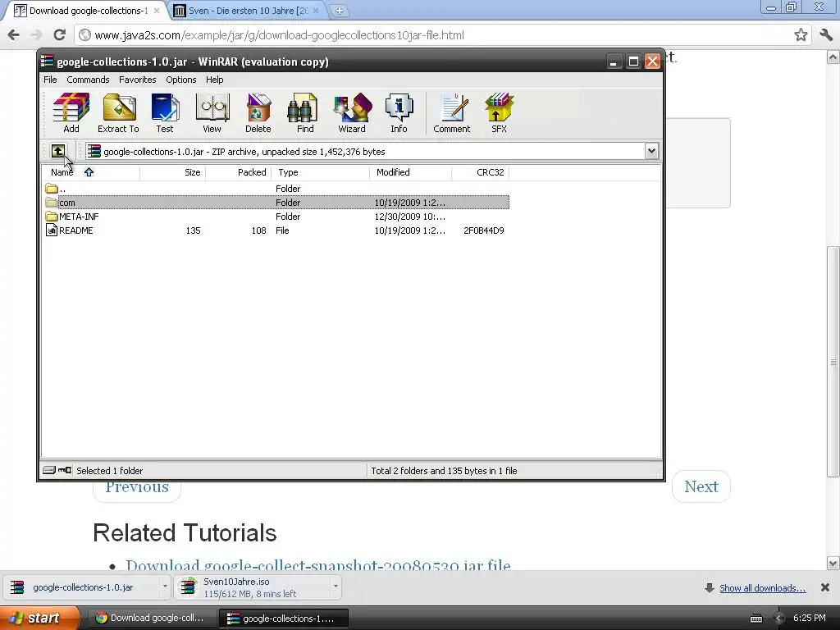Launch the Wizard tool
Viewport: 840px width, 630px height.
coord(352,113)
